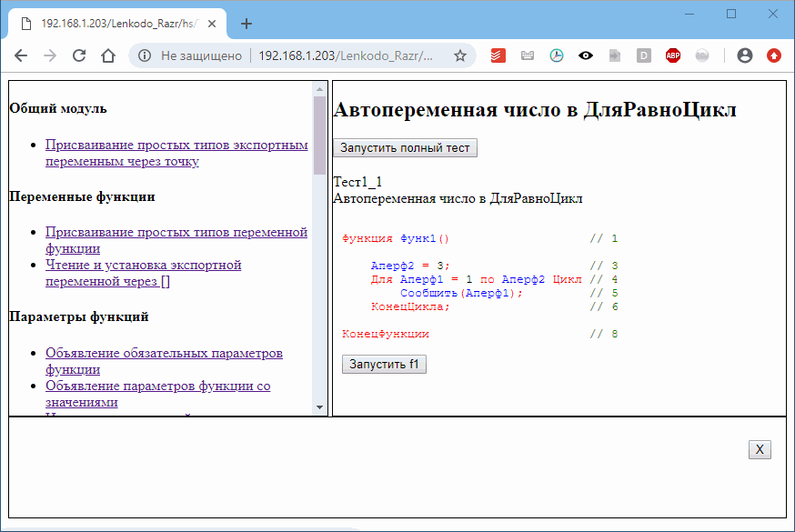Screen dimensions: 795x532
Task: Go back to the previous page
Action: click(21, 55)
